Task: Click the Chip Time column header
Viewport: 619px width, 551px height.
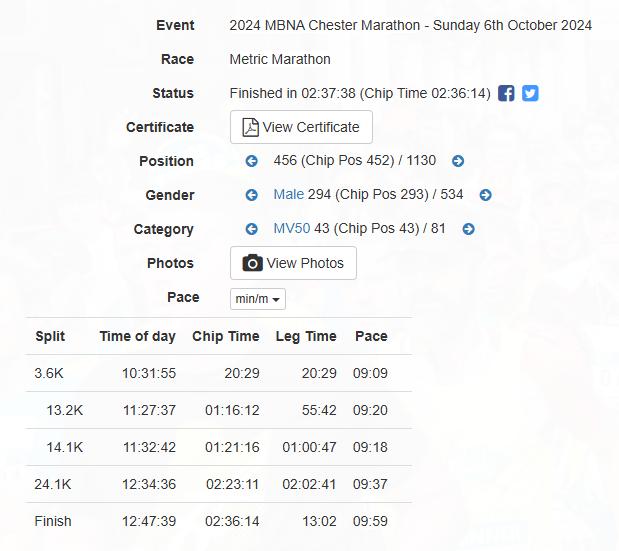Action: tap(226, 336)
